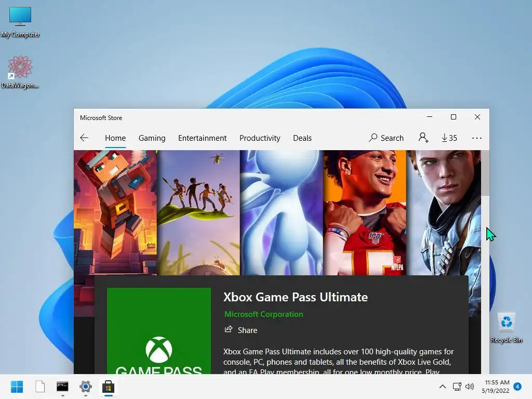Open the Microsoft Corporation publisher link
Viewport: 532px width, 399px height.
pos(263,314)
